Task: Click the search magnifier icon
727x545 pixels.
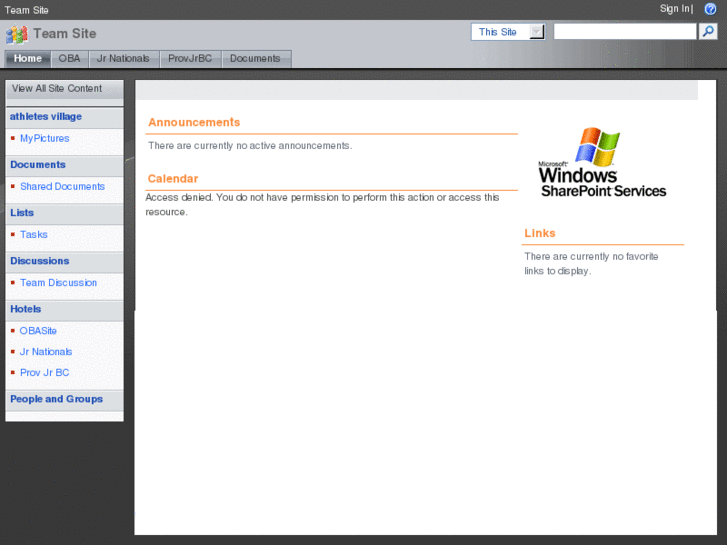Action: pyautogui.click(x=708, y=32)
